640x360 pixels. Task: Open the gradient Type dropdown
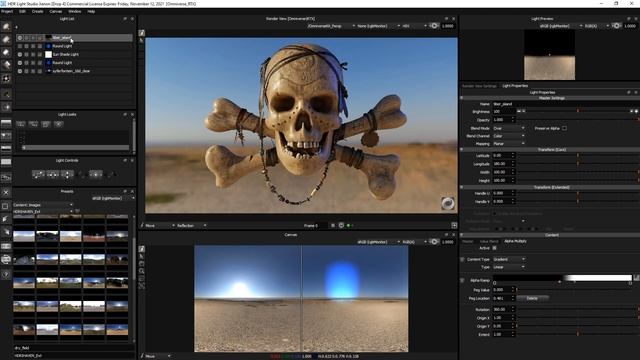509,267
